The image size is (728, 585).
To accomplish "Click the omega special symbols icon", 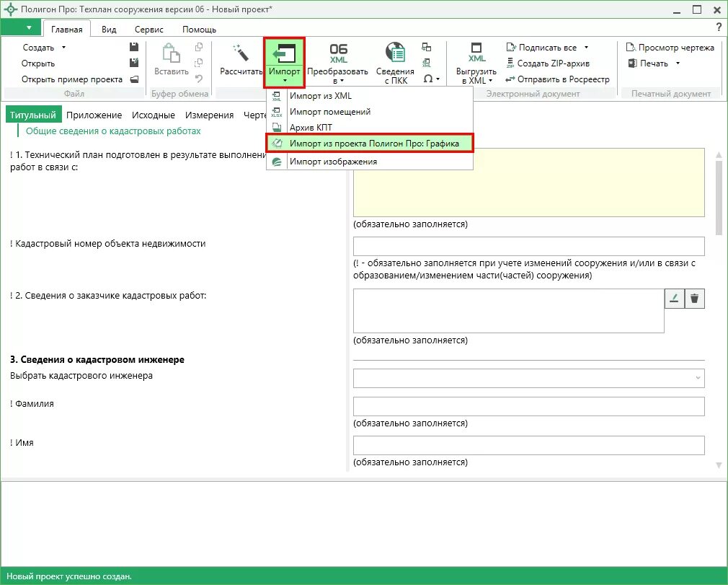I will [x=428, y=79].
